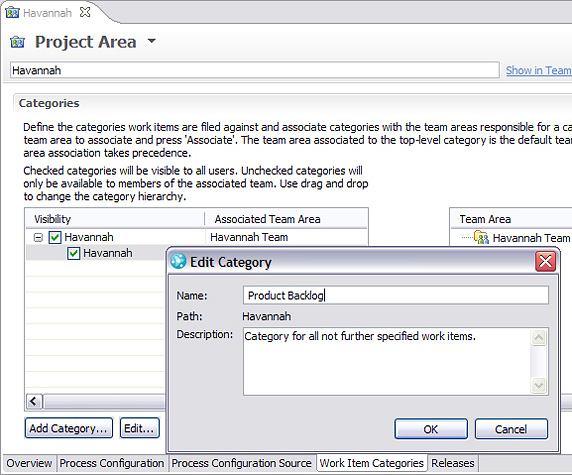The image size is (572, 475).
Task: Click the Havannah project name field
Action: click(x=255, y=70)
